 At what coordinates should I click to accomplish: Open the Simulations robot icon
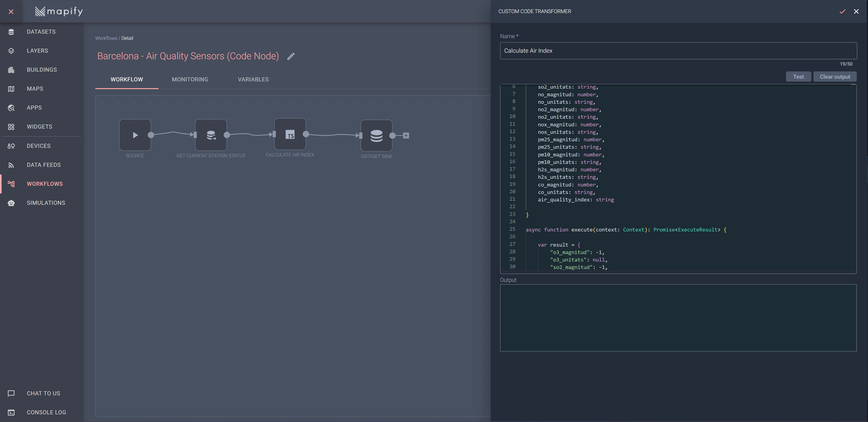tap(11, 203)
